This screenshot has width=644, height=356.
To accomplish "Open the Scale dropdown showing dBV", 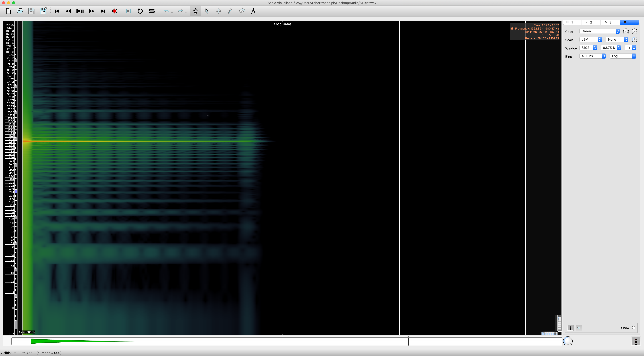I will click(x=591, y=39).
